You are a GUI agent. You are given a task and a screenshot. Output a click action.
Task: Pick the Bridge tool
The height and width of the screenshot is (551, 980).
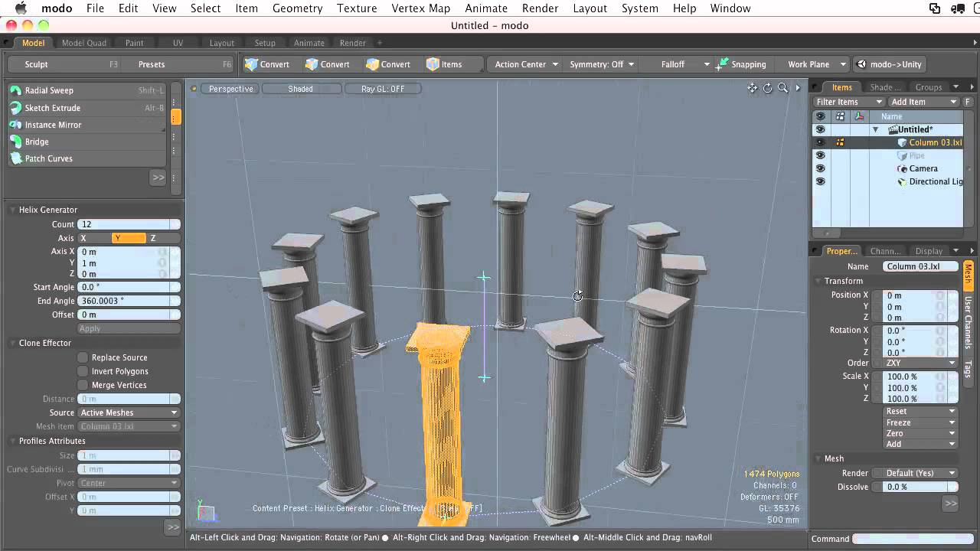(x=87, y=142)
